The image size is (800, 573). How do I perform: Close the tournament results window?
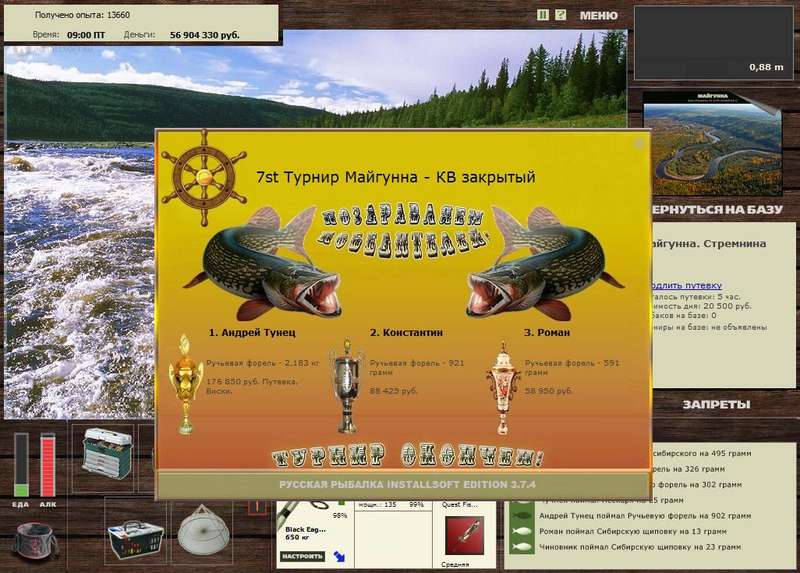639,144
